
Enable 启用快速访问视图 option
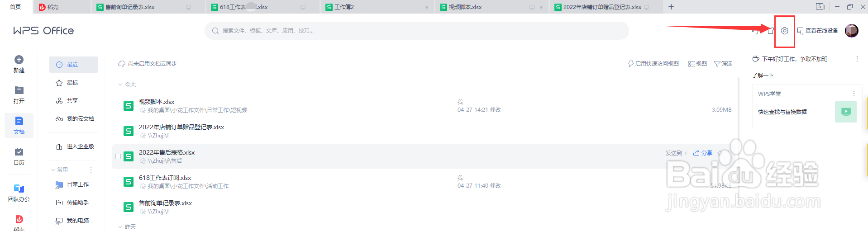[x=653, y=64]
